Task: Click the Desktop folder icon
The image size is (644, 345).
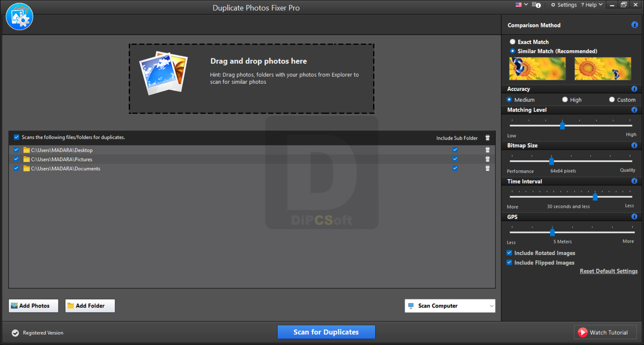Action: (26, 150)
